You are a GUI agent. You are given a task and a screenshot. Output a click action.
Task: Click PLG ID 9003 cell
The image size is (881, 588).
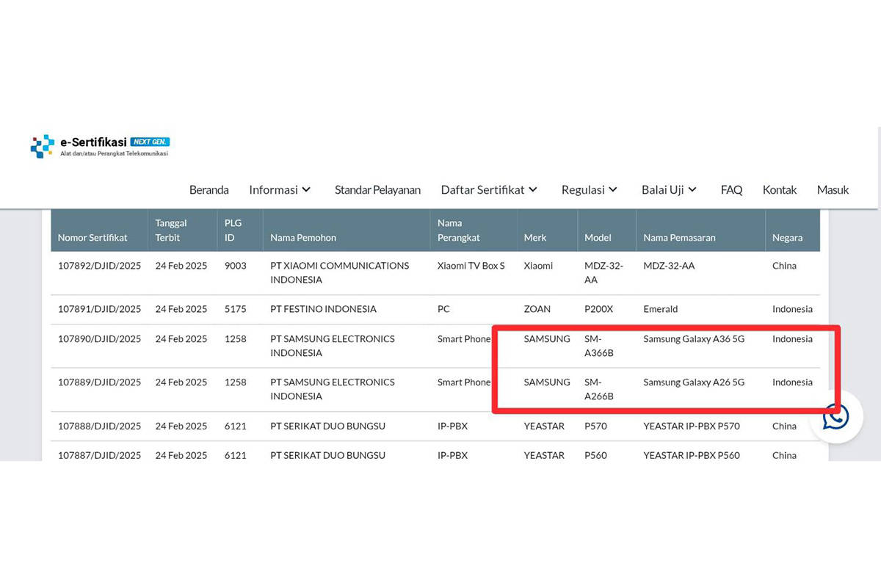pyautogui.click(x=235, y=266)
